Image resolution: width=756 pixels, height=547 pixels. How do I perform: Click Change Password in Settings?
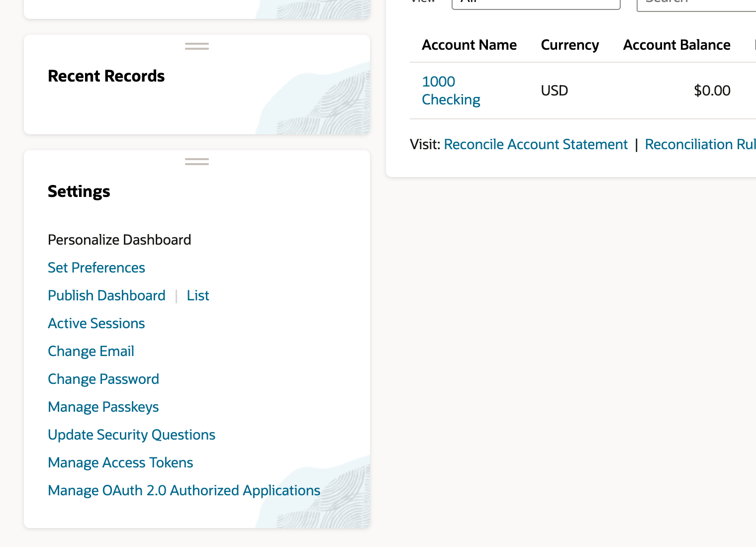click(x=103, y=379)
